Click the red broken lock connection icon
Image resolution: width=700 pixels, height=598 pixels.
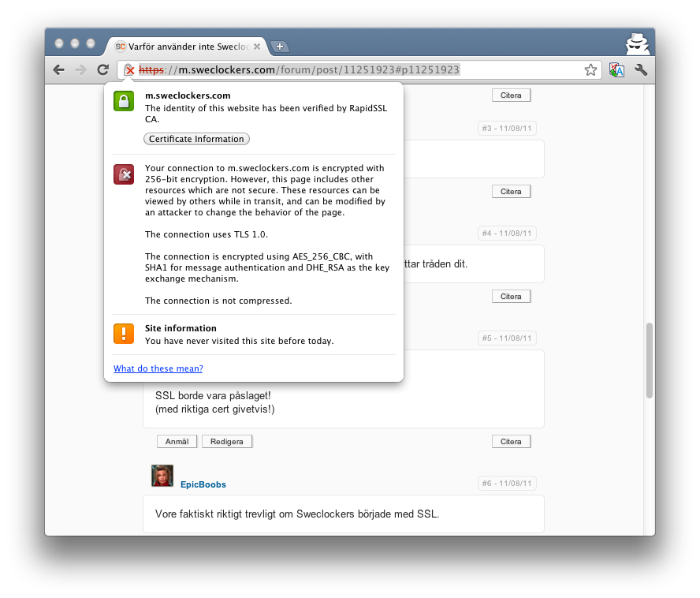[124, 174]
